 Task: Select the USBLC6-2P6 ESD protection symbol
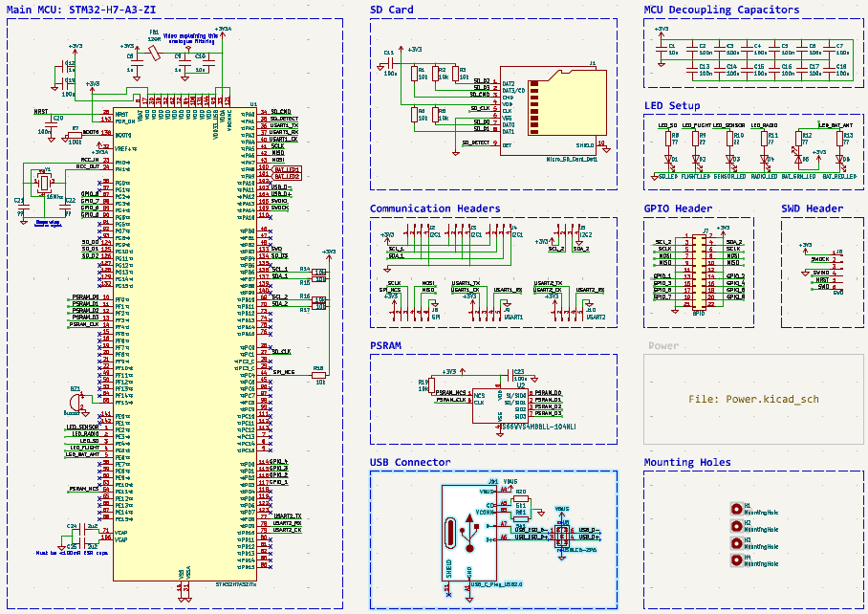[x=562, y=537]
